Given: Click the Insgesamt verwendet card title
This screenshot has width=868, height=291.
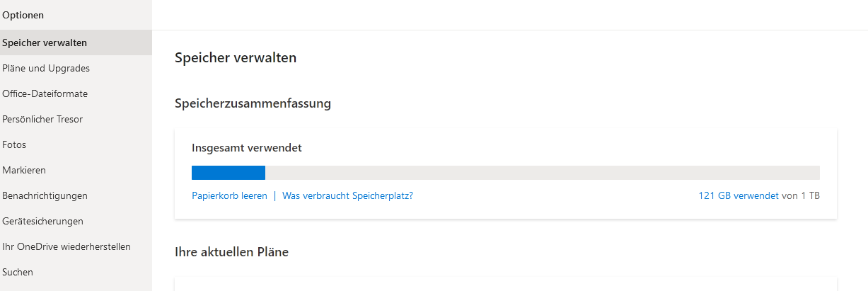Looking at the screenshot, I should pyautogui.click(x=247, y=148).
